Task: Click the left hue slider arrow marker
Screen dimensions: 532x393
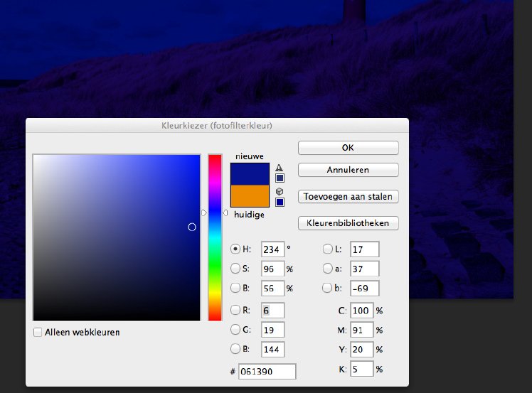Action: pos(204,212)
